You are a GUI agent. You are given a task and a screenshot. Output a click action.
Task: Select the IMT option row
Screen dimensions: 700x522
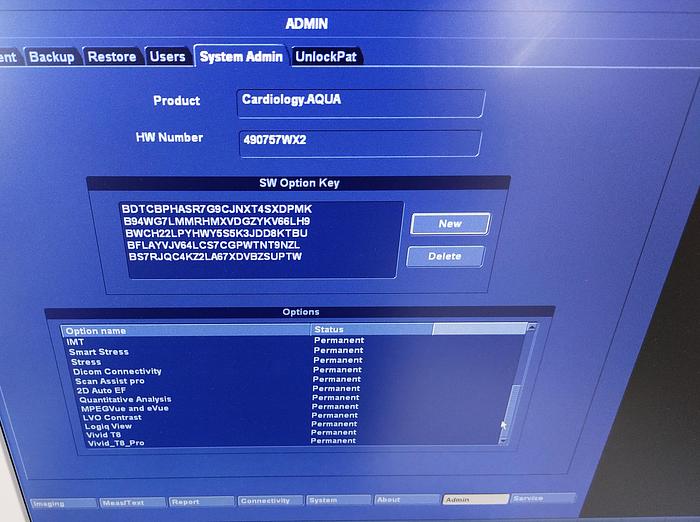pyautogui.click(x=292, y=342)
